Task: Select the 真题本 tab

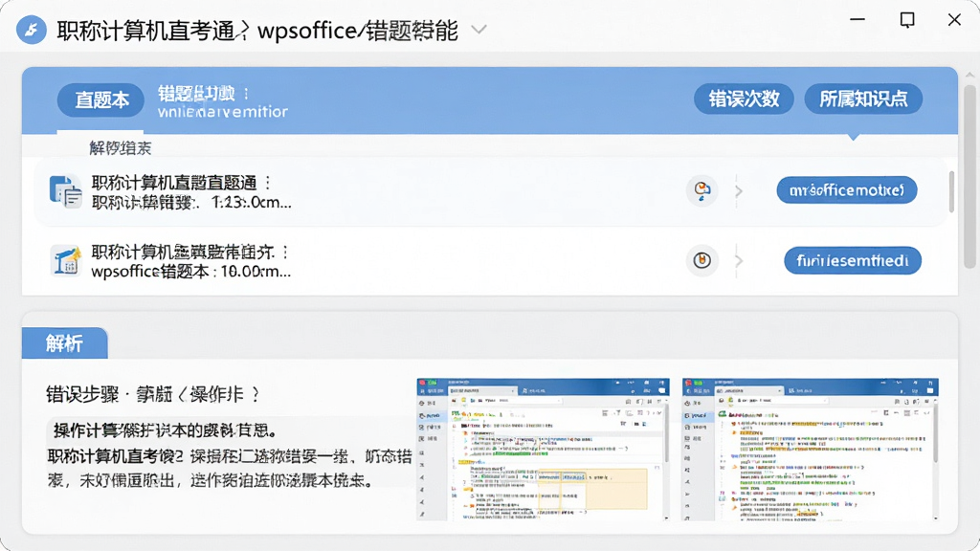Action: click(101, 99)
